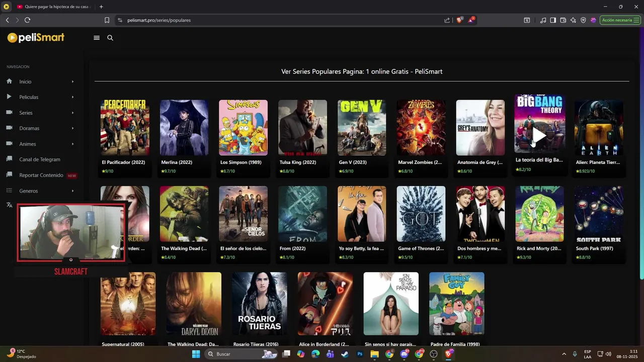Click the Acción necesaria button
This screenshot has height=362, width=644.
click(620, 20)
